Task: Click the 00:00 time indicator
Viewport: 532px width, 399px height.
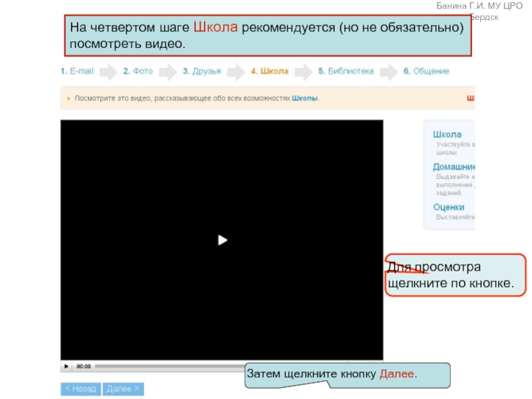Action: pyautogui.click(x=84, y=366)
